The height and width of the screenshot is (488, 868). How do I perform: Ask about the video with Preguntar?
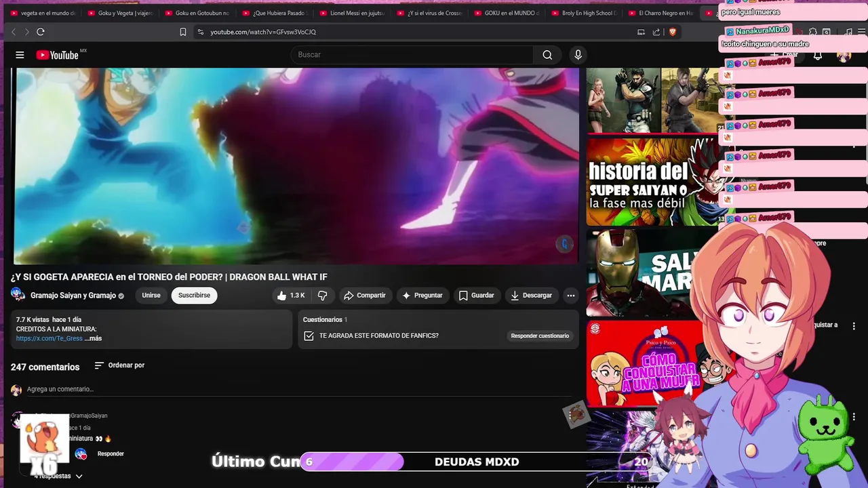pyautogui.click(x=422, y=296)
